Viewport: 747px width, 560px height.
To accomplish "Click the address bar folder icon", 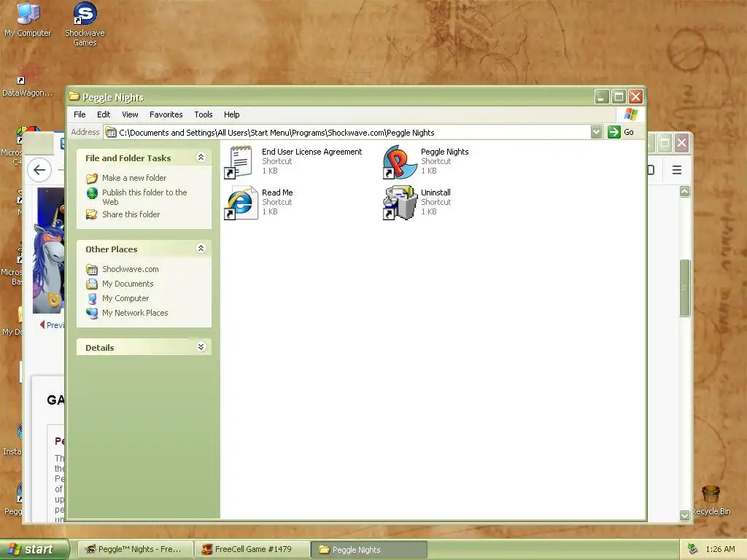I will coord(111,133).
